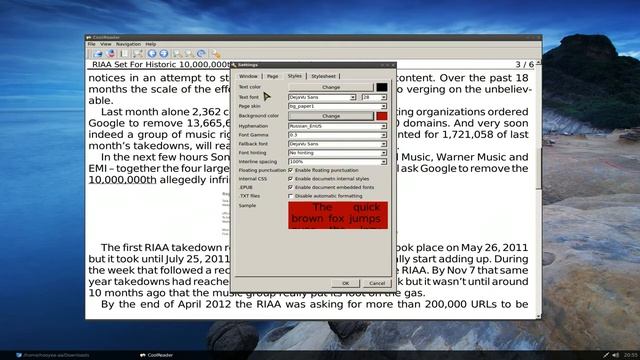640x360 pixels.
Task: Select the CoolReader taskbar entry
Action: click(156, 355)
